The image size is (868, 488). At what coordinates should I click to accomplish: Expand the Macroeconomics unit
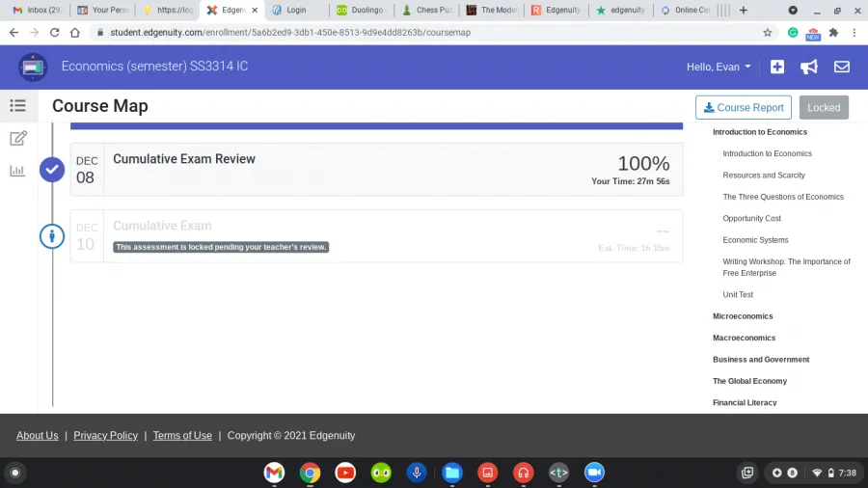click(x=744, y=338)
